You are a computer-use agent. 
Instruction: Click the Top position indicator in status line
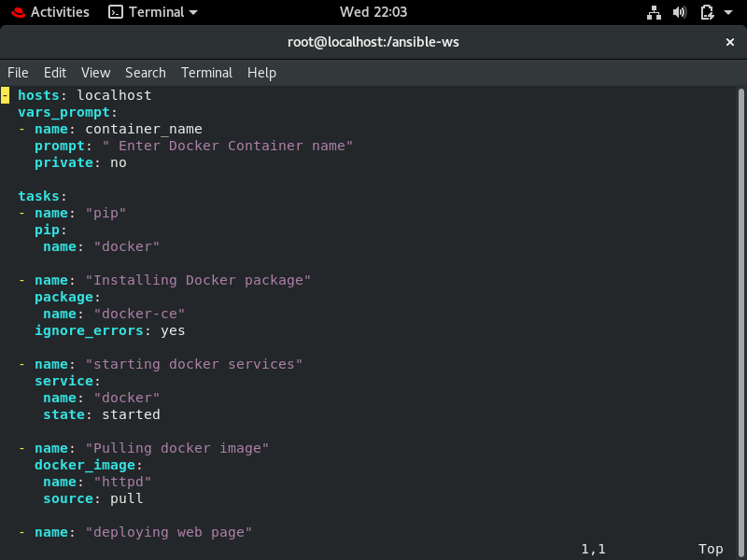point(711,549)
